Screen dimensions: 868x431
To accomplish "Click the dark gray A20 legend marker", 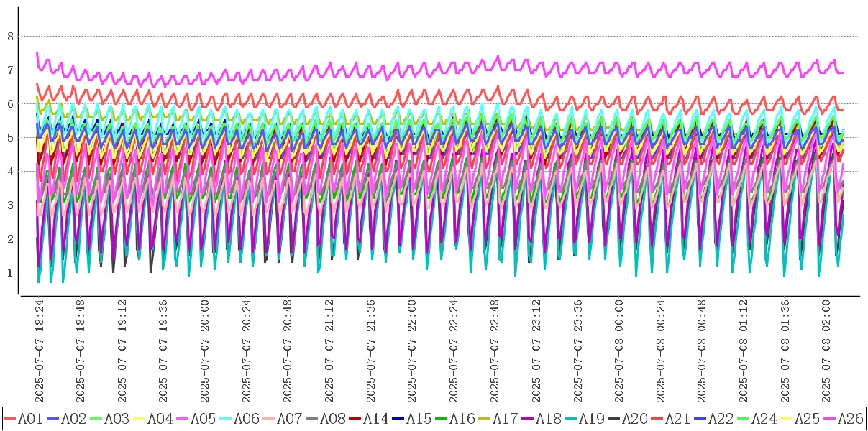I will (613, 417).
